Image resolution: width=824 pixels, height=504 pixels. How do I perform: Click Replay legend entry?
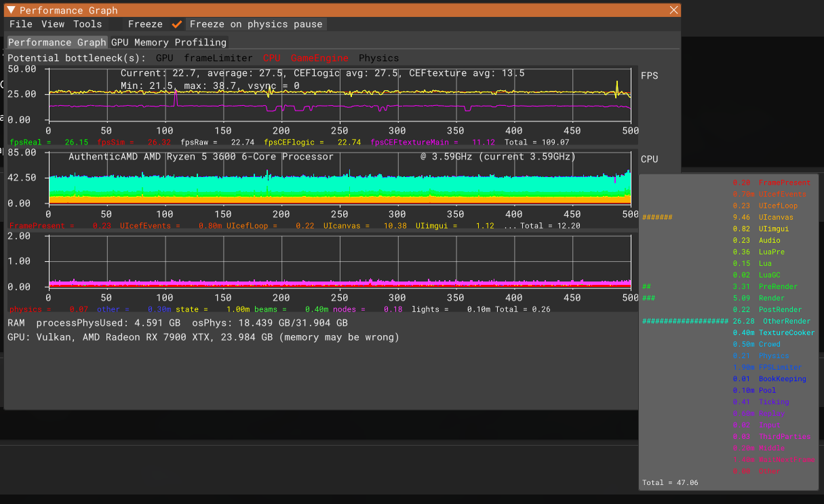(759, 414)
